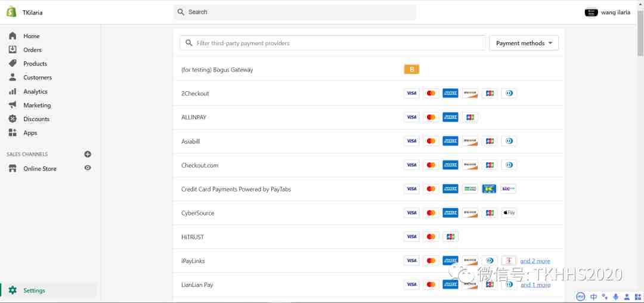Viewport: 644px width, 303px height.
Task: Open Apps page
Action: 30,133
